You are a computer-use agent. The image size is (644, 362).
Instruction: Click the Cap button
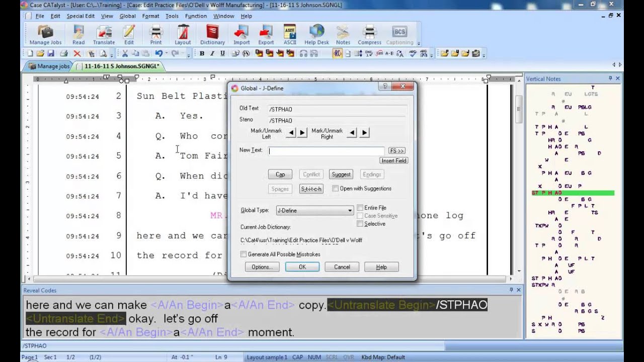(x=280, y=174)
